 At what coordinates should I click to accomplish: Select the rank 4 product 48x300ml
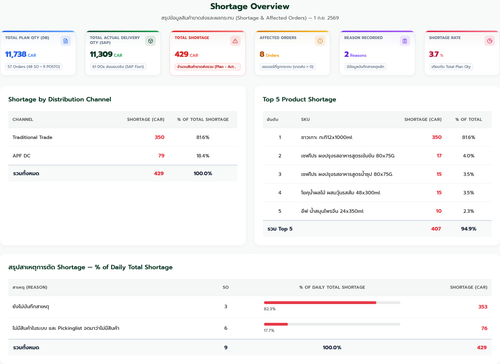coord(340,193)
